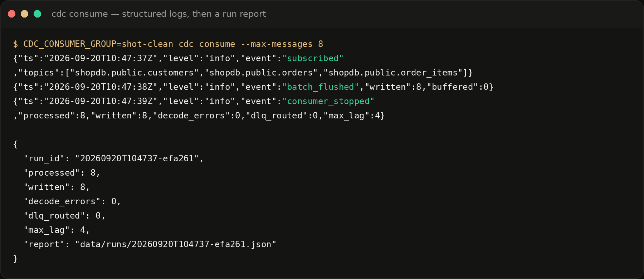The image size is (644, 279).
Task: Click the '"buffered":0' field in the log
Action: point(458,87)
